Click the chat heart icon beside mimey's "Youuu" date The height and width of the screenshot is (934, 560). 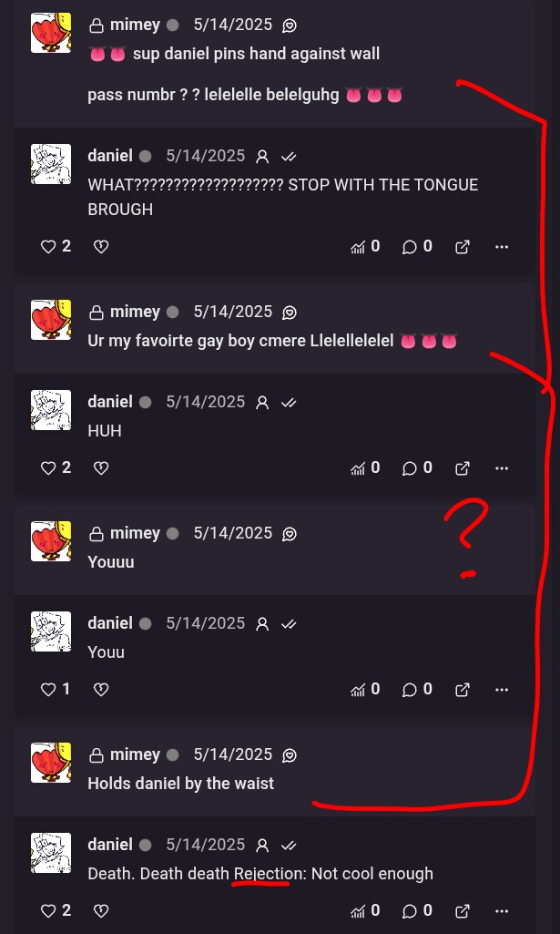point(290,534)
